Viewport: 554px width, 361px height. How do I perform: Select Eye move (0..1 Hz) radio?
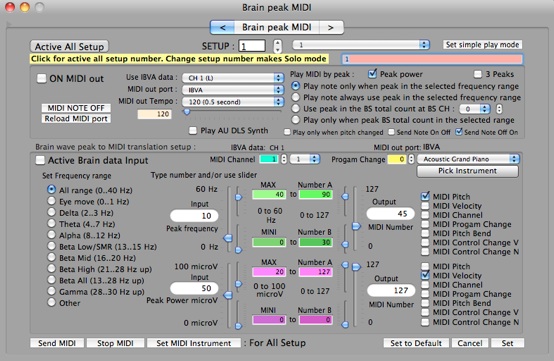pos(52,201)
